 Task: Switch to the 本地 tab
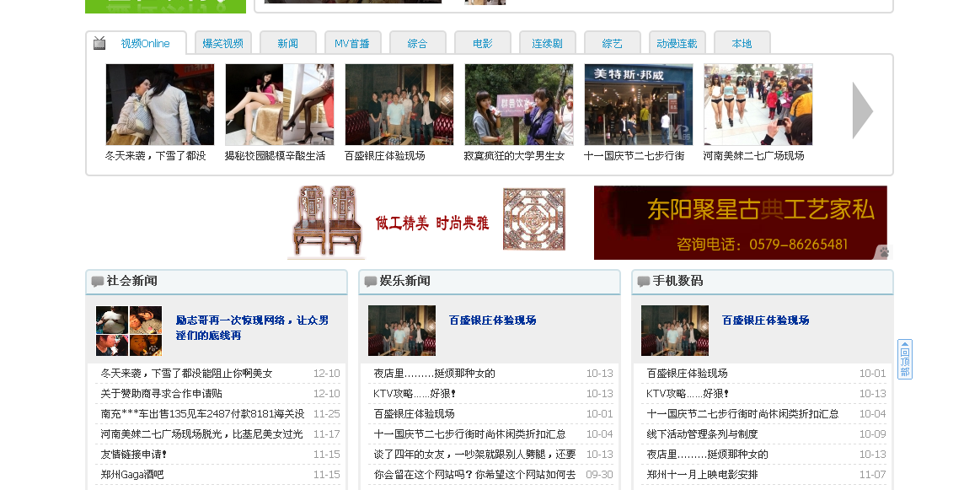click(x=741, y=41)
